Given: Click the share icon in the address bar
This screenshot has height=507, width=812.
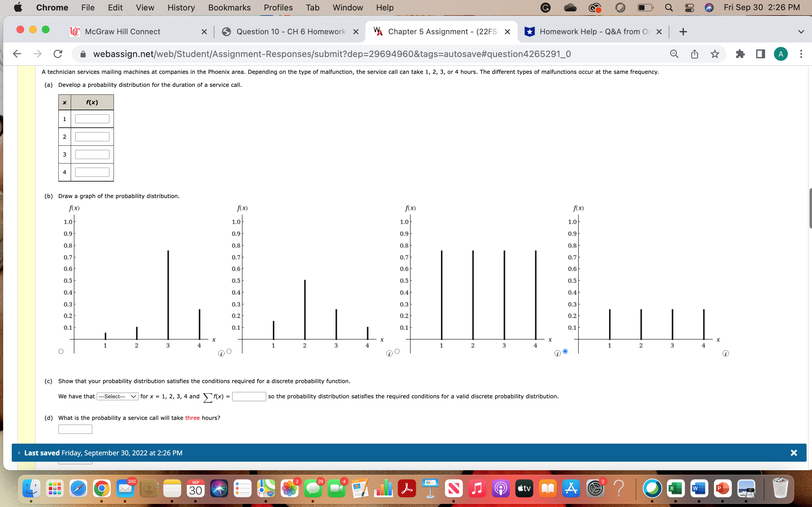Looking at the screenshot, I should coord(694,54).
